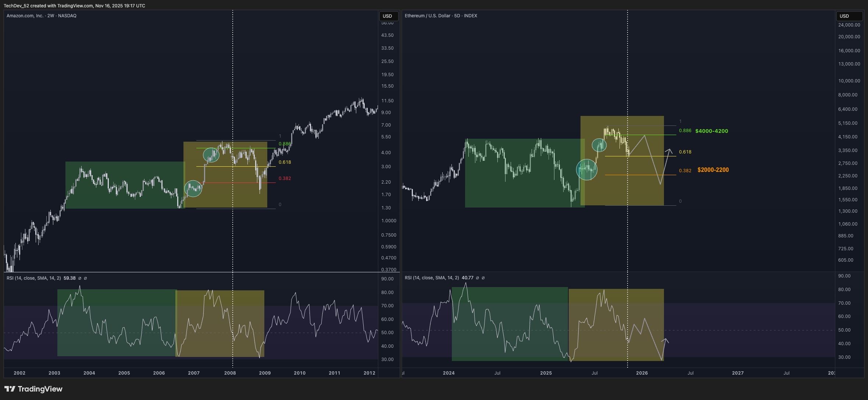
Task: Click the projected arrow head on Ethereum price chart
Action: 670,150
